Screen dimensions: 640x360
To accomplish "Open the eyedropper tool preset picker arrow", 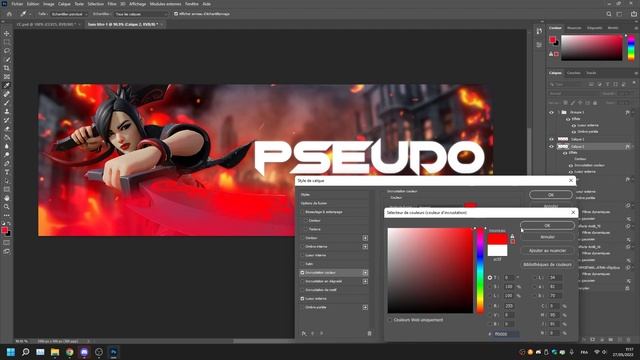I will (x=30, y=14).
